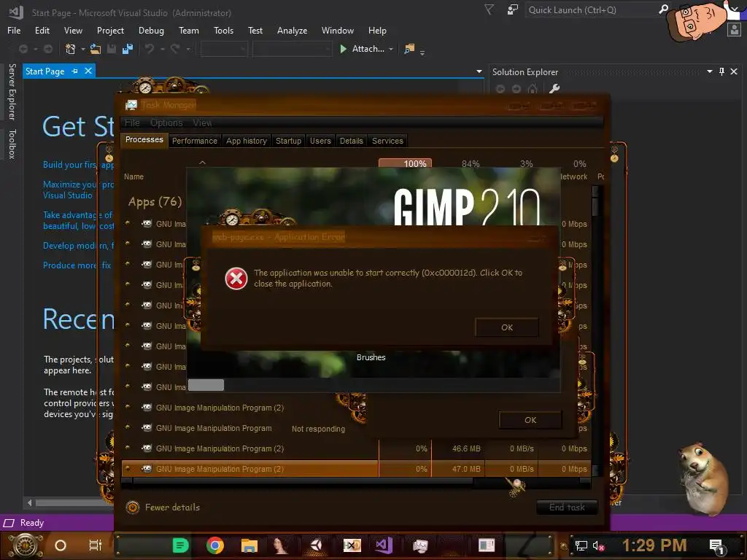
Task: Click the New Project icon in Visual Studio toolbar
Action: [71, 49]
